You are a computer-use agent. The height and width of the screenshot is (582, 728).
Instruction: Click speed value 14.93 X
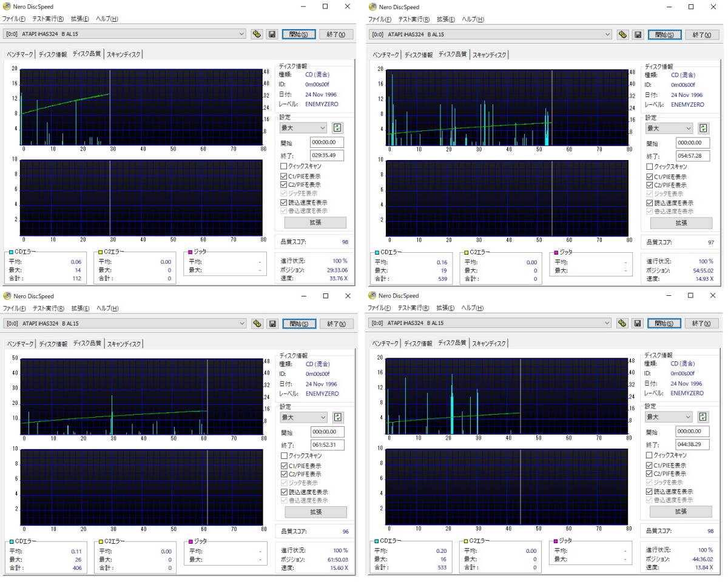(x=704, y=278)
